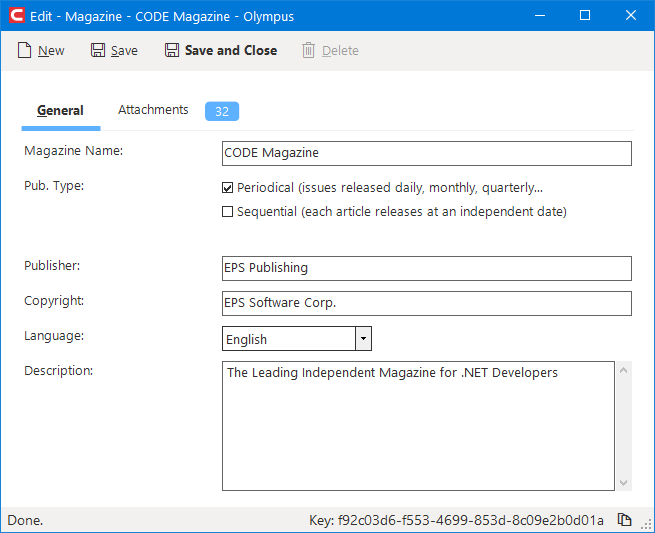This screenshot has width=655, height=533.
Task: Maximize the Edit Magazine window
Action: (585, 15)
